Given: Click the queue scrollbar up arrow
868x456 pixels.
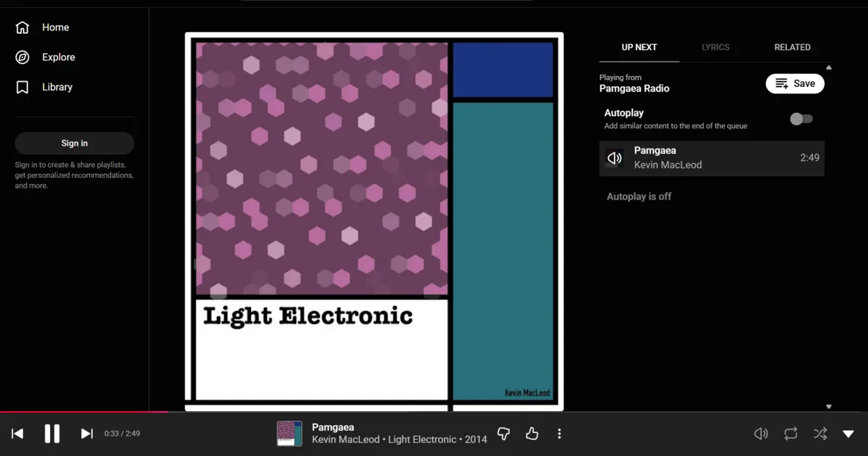Looking at the screenshot, I should pyautogui.click(x=829, y=67).
